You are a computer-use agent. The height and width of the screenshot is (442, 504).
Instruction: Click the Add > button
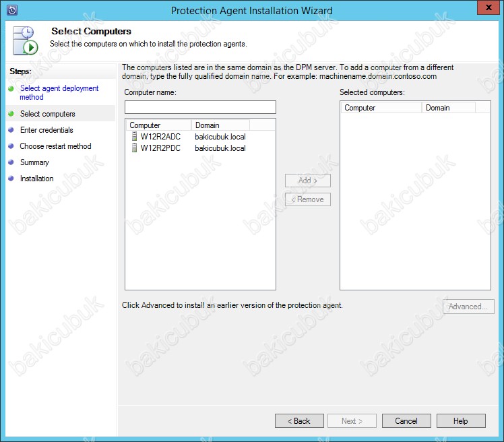(308, 181)
